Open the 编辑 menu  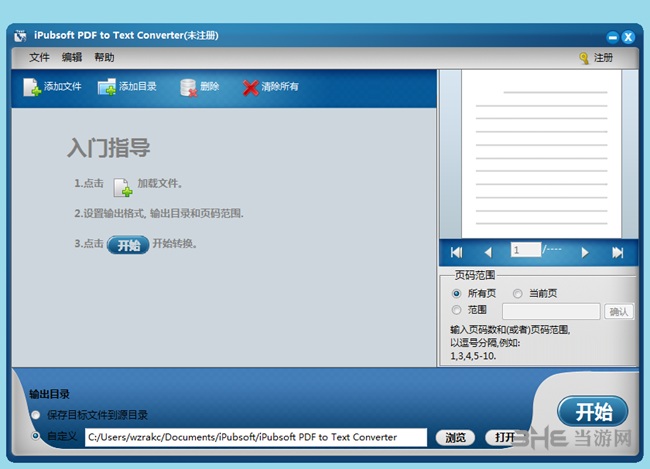[72, 57]
